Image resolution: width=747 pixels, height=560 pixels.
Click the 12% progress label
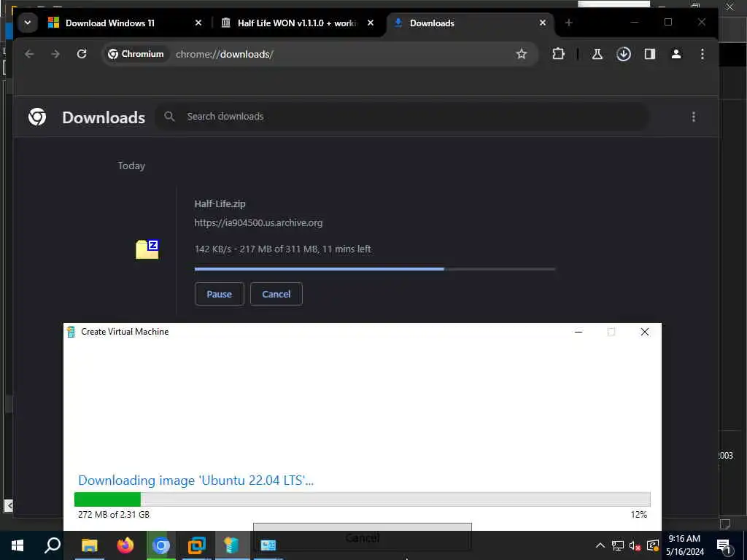[x=638, y=515]
